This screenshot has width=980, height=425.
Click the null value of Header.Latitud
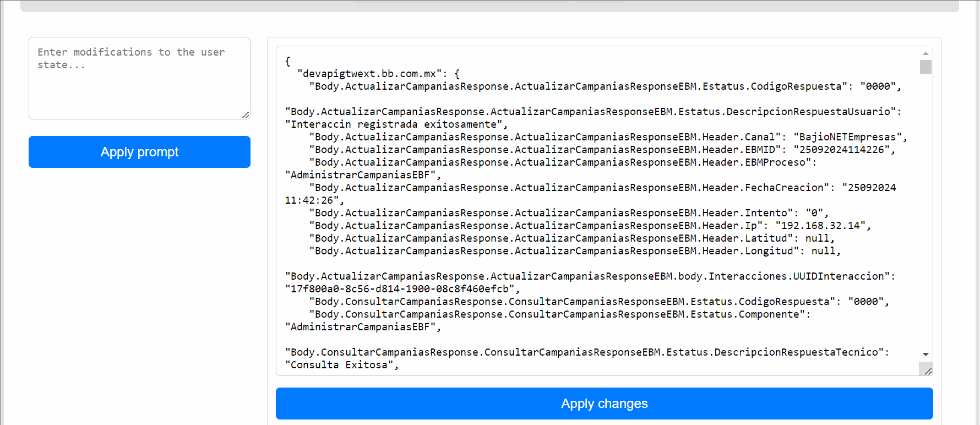click(817, 238)
